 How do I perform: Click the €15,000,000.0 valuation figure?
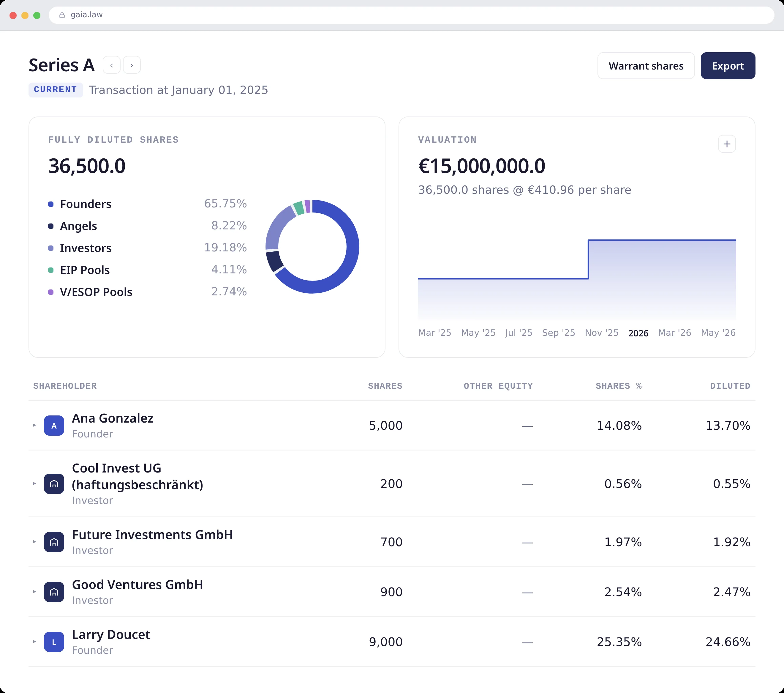(x=481, y=166)
